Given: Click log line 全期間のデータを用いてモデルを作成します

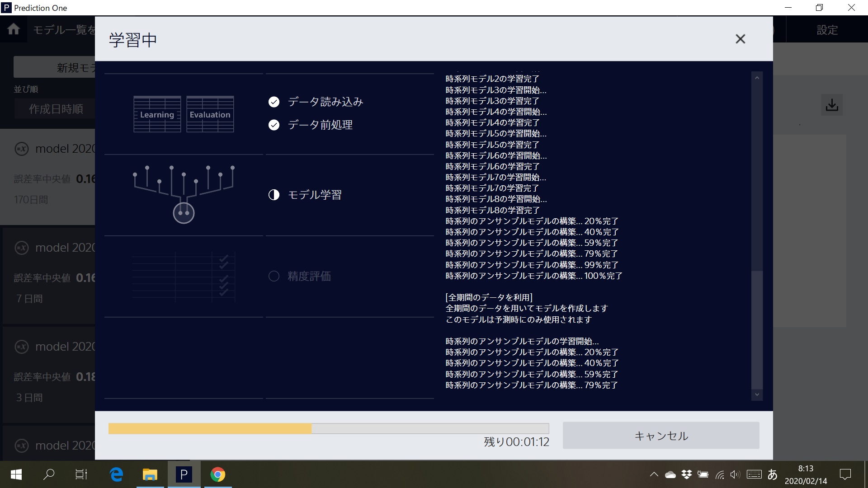Looking at the screenshot, I should pos(527,308).
